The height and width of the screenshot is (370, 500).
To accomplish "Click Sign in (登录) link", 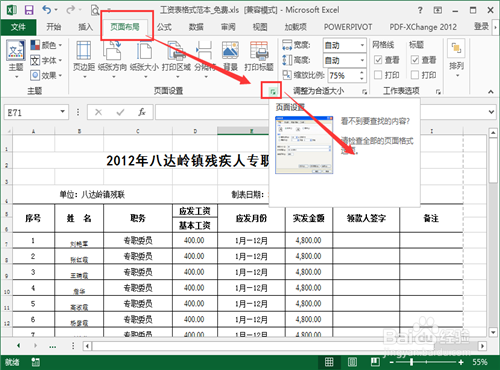I will click(x=481, y=27).
